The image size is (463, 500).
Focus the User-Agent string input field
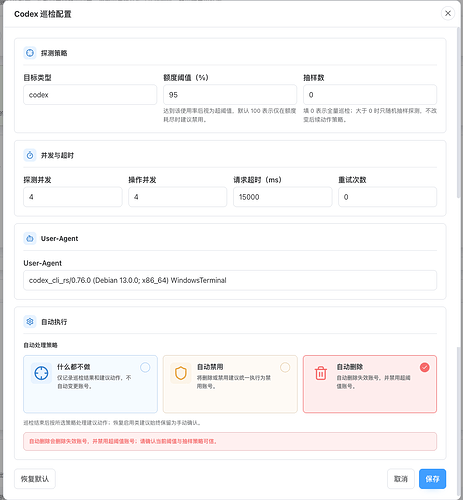(230, 280)
